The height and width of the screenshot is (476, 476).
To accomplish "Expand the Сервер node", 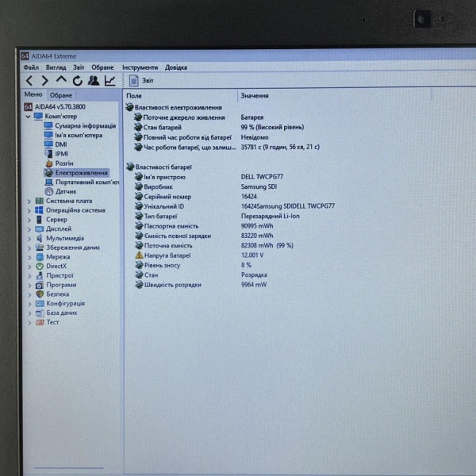I will (29, 220).
